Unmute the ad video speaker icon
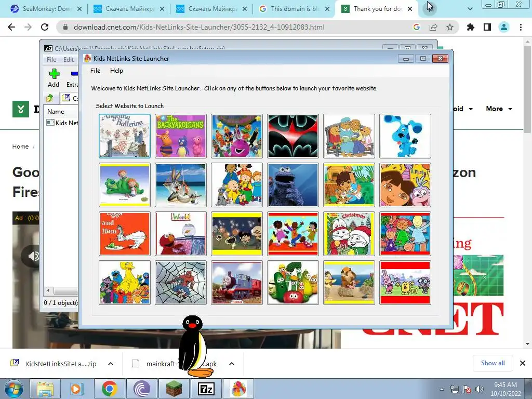Viewport: 532px width, 399px height. point(34,256)
